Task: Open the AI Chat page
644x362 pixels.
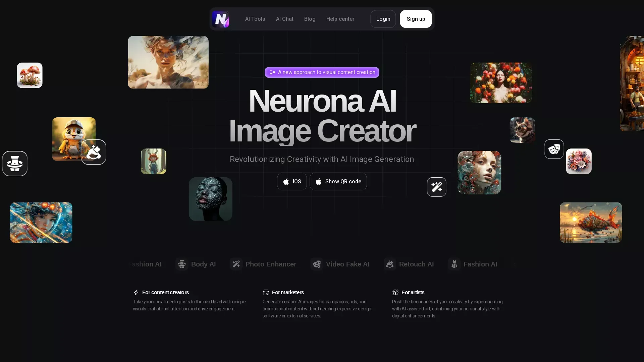Action: (x=284, y=19)
